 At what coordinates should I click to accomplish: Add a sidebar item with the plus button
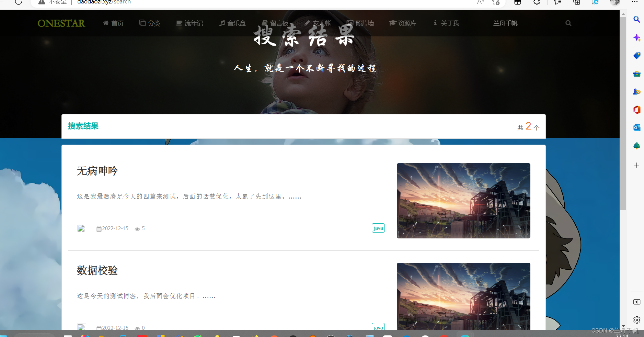pyautogui.click(x=637, y=165)
